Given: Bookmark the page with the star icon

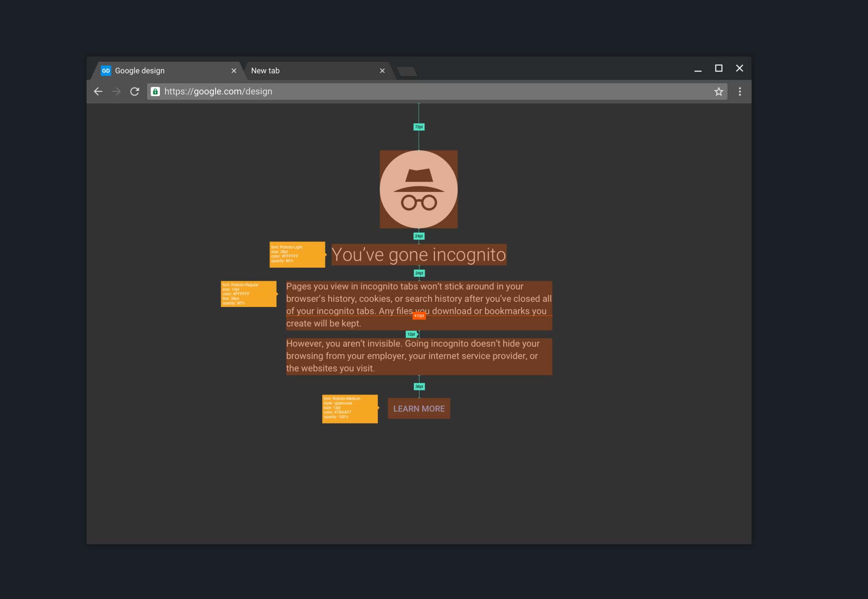Looking at the screenshot, I should coord(719,92).
